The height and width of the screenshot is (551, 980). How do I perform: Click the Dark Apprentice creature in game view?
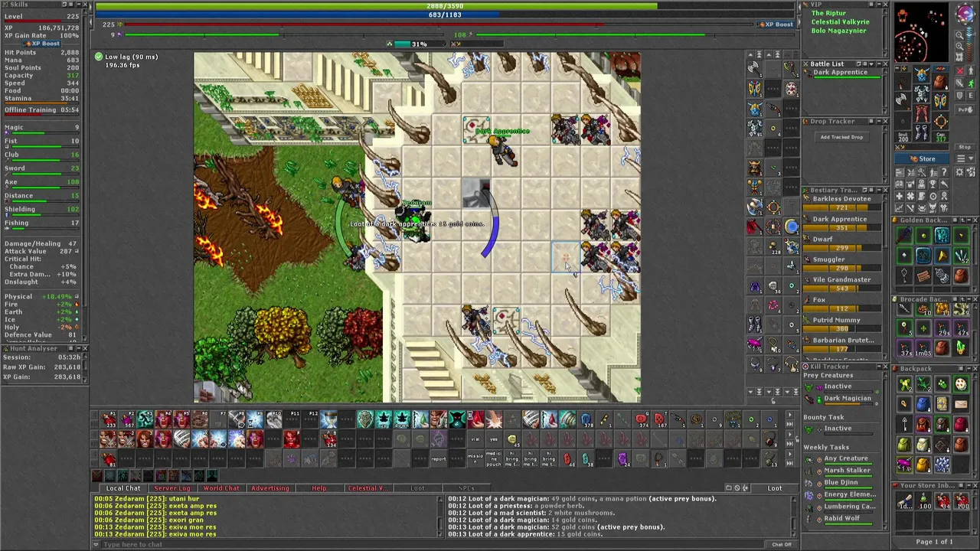coord(503,152)
